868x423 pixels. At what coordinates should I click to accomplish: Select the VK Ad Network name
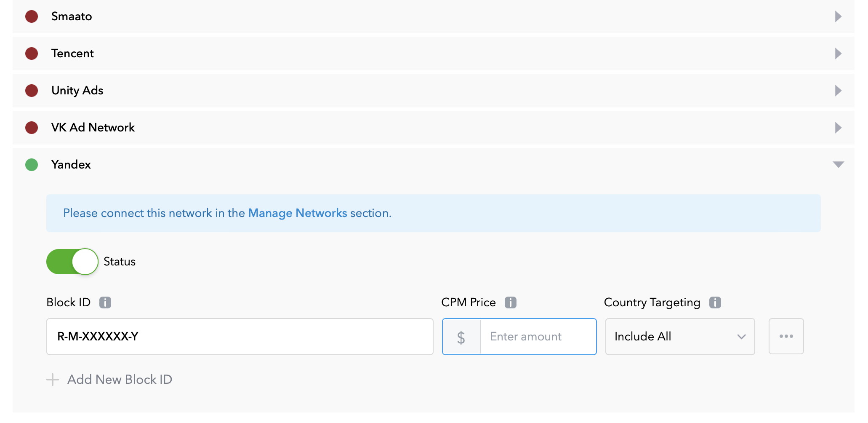point(93,128)
